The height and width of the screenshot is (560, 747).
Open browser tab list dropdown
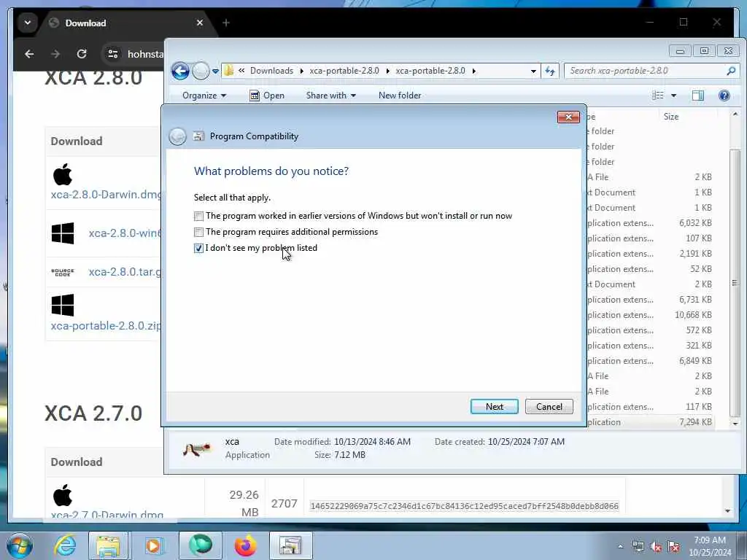pos(28,23)
